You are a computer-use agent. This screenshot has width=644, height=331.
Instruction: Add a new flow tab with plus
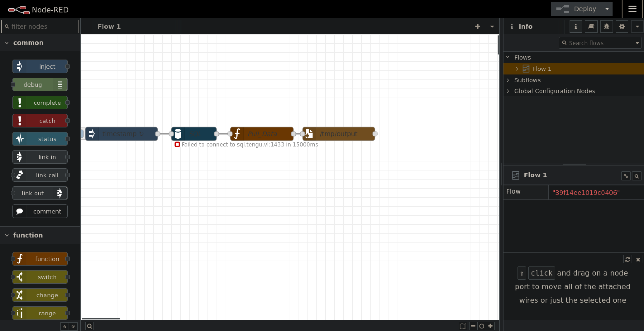pyautogui.click(x=477, y=26)
